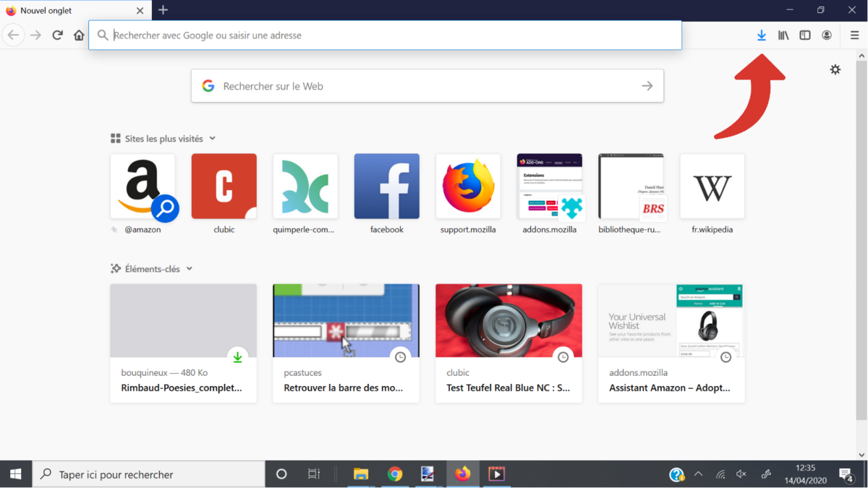The height and width of the screenshot is (488, 868).
Task: Open the taskbar clock showing 12:35
Action: [805, 474]
